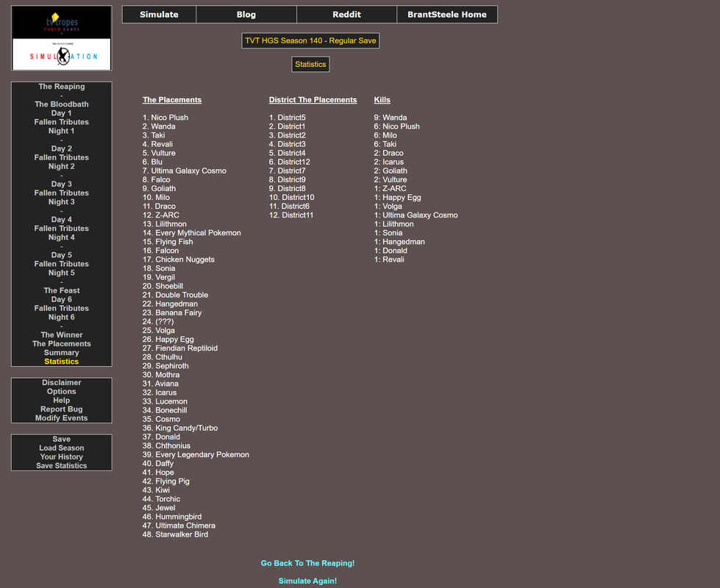Select kills entry 1: Z-ARC
Screen dimensions: 720x588
[x=391, y=188]
